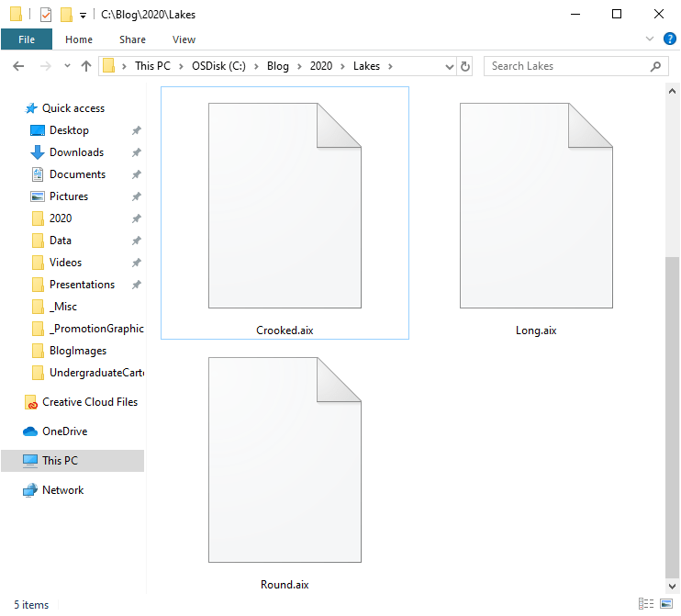Click the Crooked.aix file name label
This screenshot has height=616, width=681.
tap(285, 330)
